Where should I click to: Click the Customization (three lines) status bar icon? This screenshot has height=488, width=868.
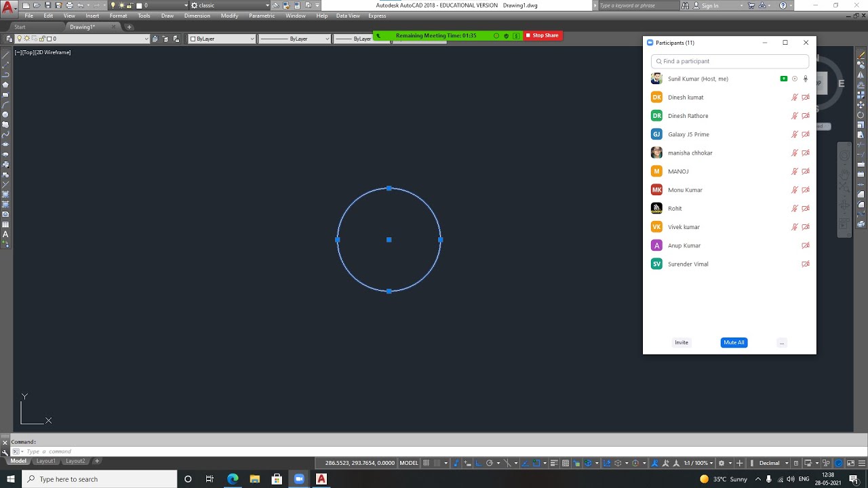click(861, 463)
